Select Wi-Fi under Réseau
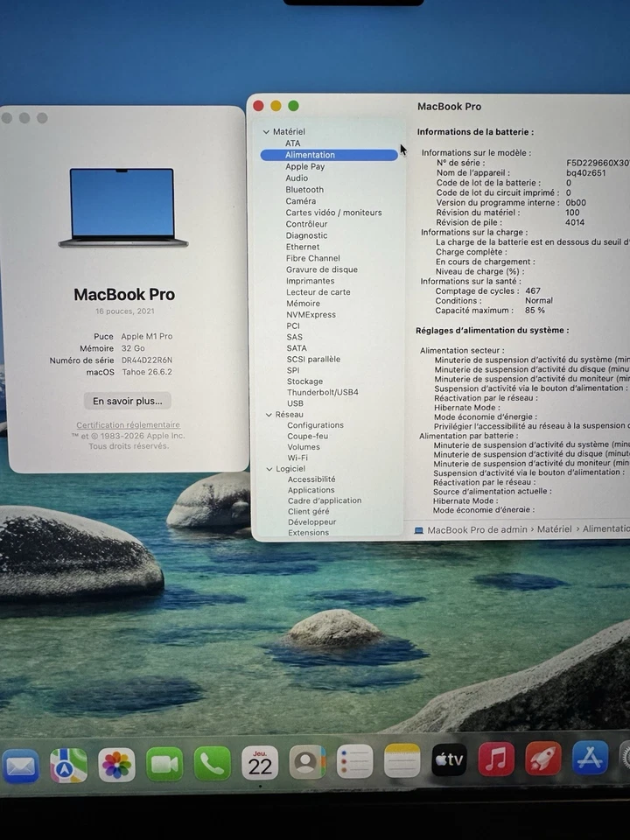This screenshot has height=840, width=630. [297, 458]
